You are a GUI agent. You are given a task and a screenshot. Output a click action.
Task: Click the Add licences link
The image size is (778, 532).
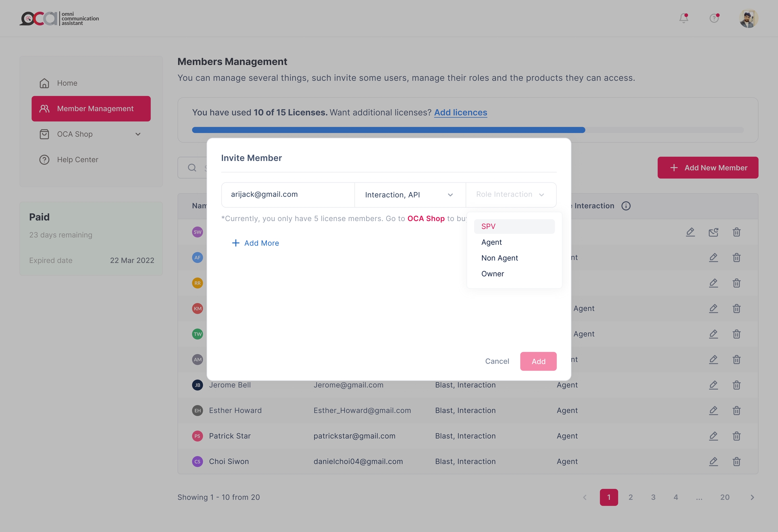460,112
